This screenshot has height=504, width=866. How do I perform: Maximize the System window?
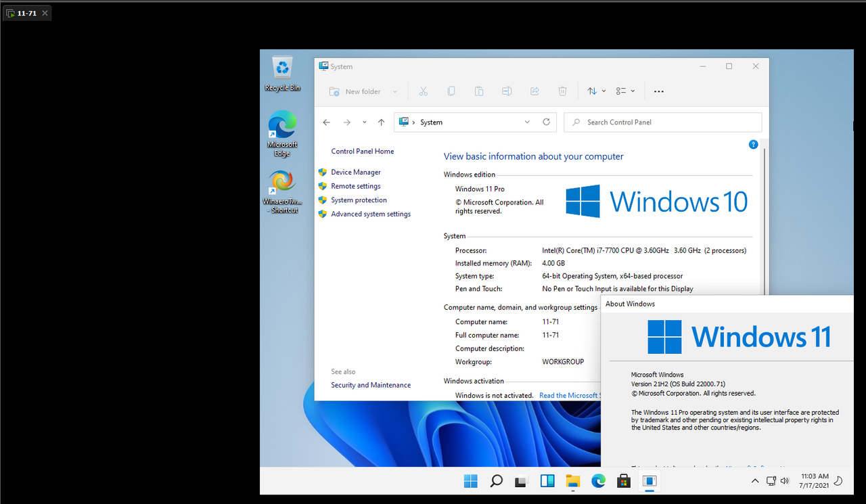(x=729, y=66)
